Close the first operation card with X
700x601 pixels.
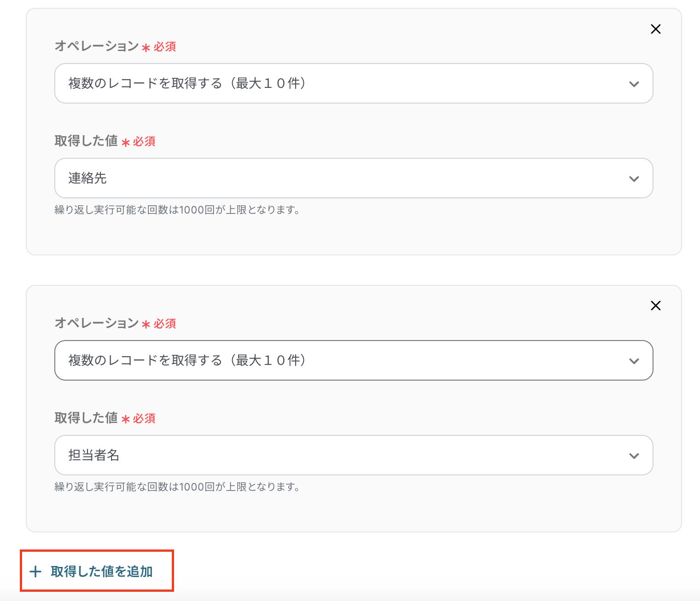click(655, 29)
